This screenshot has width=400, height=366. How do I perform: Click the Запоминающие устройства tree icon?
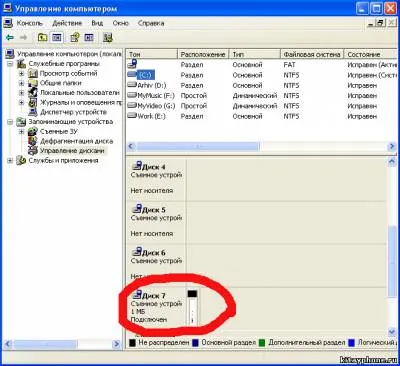pos(21,122)
